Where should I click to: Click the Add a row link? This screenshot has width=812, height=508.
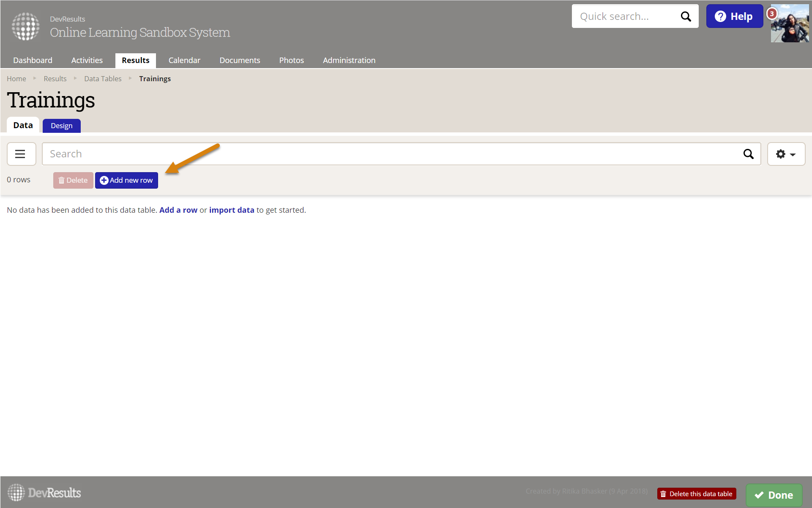click(178, 210)
